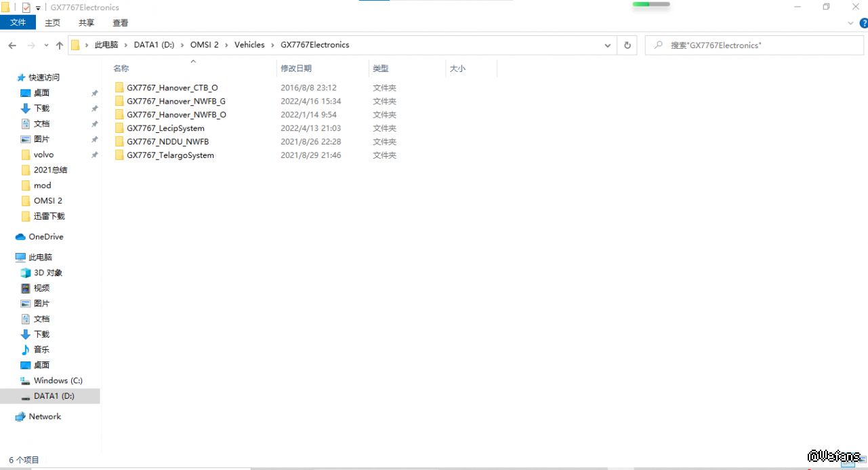Open Explorer help icon
Viewport: 868px width, 470px height.
(x=864, y=23)
